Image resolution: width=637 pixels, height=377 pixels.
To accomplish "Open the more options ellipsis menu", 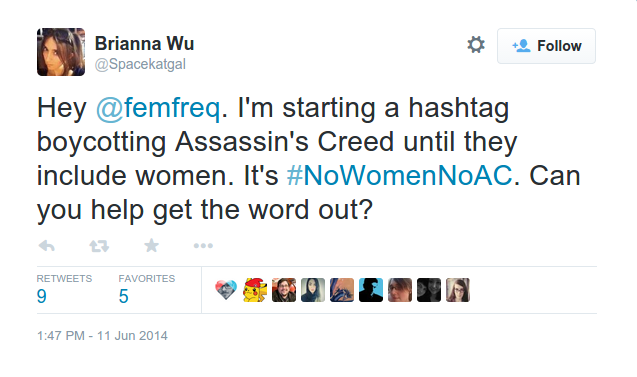I will pos(203,246).
